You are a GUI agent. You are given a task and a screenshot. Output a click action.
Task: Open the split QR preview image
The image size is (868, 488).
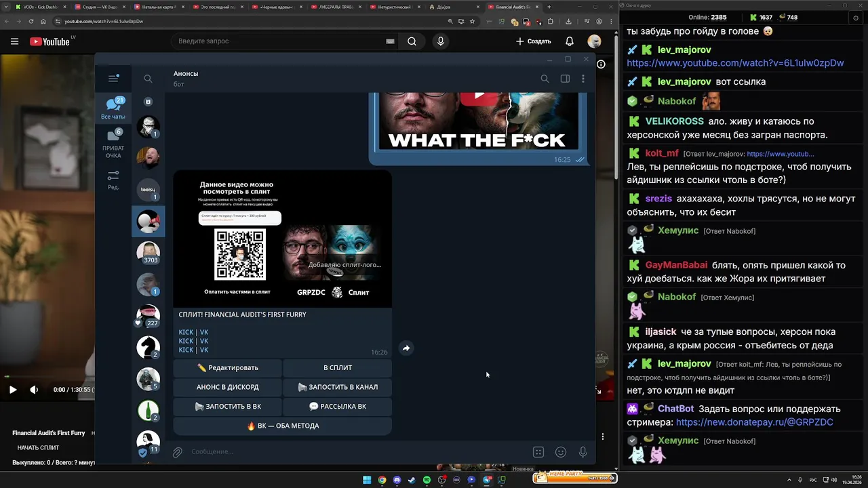click(x=282, y=239)
